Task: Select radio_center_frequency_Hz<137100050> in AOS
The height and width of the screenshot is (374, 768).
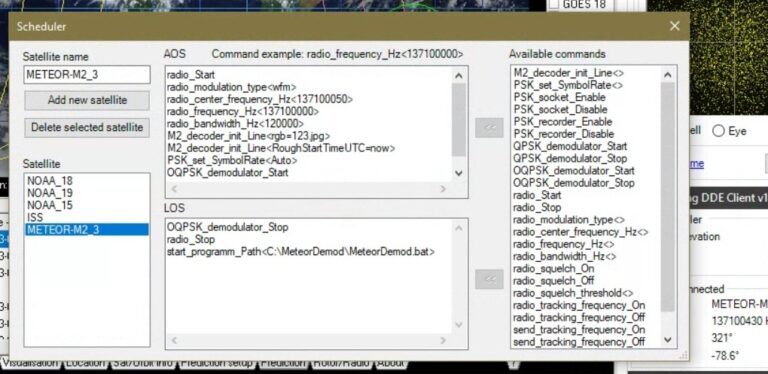Action: (x=260, y=99)
